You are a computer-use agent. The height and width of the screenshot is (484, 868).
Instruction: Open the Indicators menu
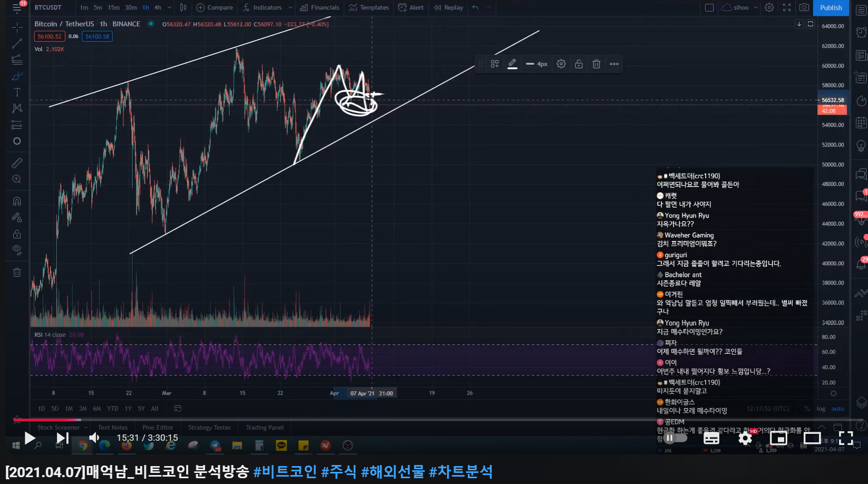pos(263,7)
